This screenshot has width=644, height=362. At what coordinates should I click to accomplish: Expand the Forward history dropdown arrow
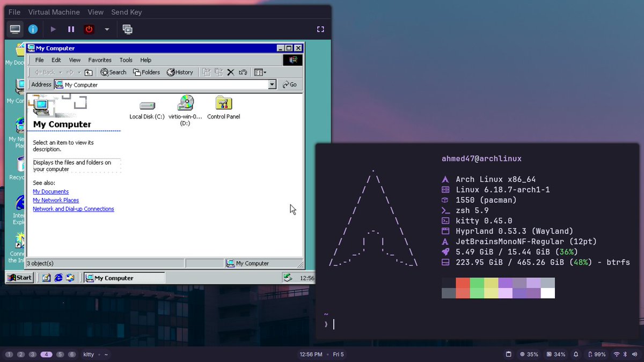(79, 72)
